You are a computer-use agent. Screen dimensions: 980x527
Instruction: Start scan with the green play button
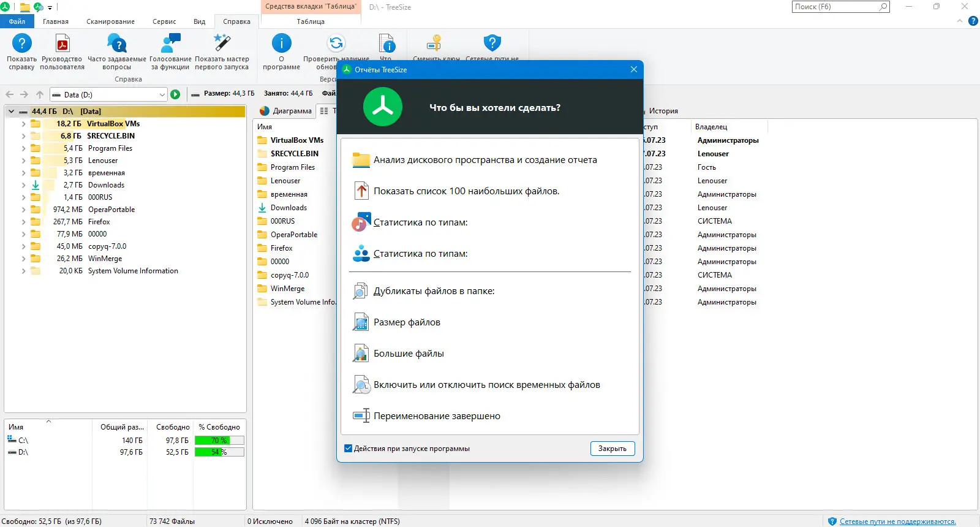click(x=176, y=94)
